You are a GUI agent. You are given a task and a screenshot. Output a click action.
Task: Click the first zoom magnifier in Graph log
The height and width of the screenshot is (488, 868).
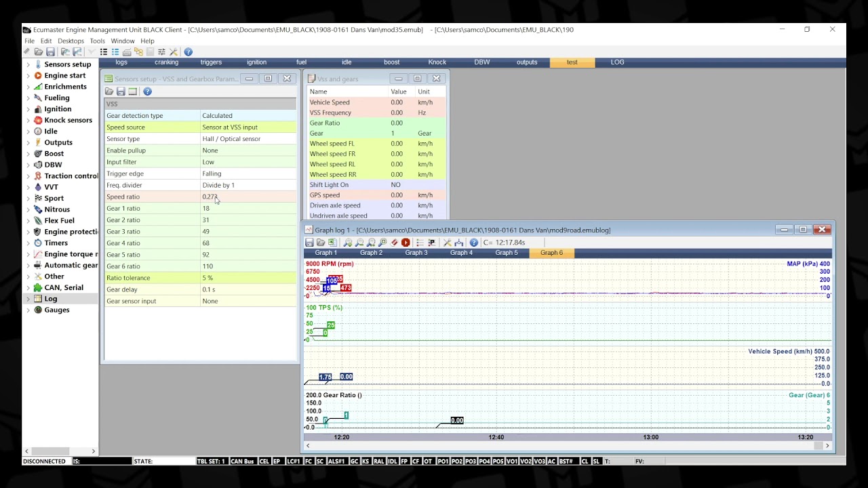348,243
